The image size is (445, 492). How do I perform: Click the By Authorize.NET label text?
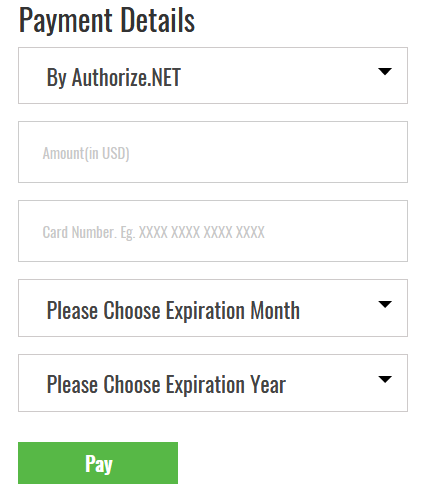114,77
